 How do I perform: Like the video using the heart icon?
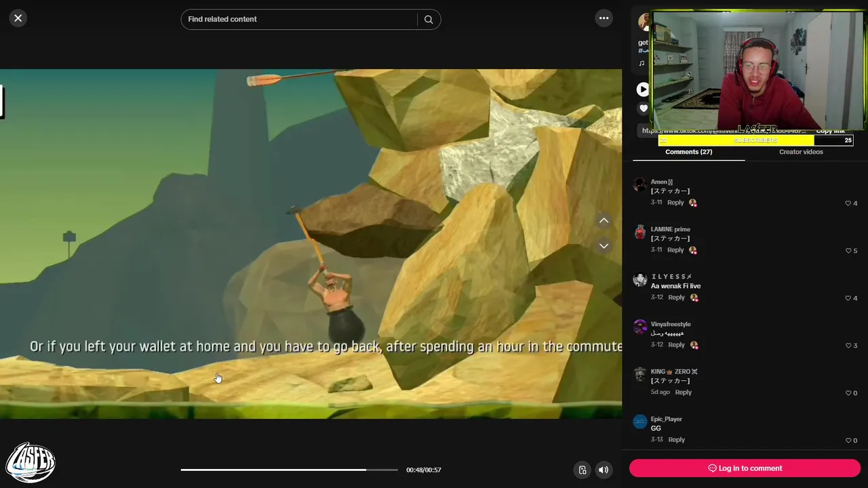644,108
